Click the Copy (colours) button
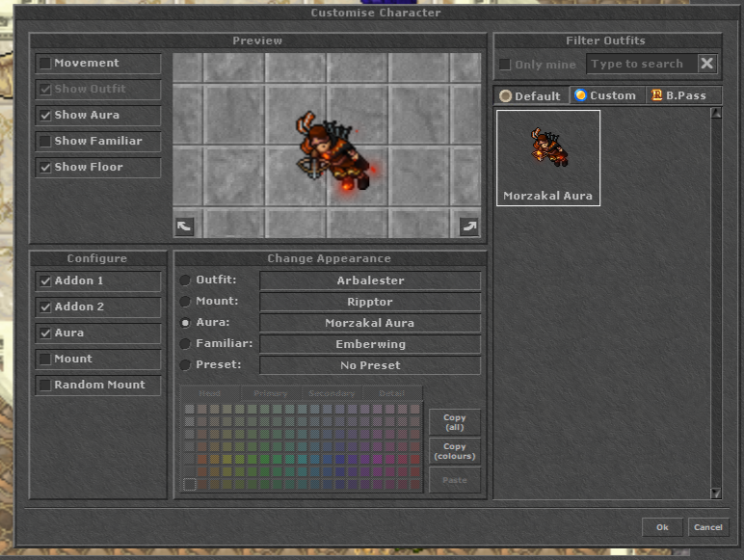This screenshot has width=744, height=560. 455,451
